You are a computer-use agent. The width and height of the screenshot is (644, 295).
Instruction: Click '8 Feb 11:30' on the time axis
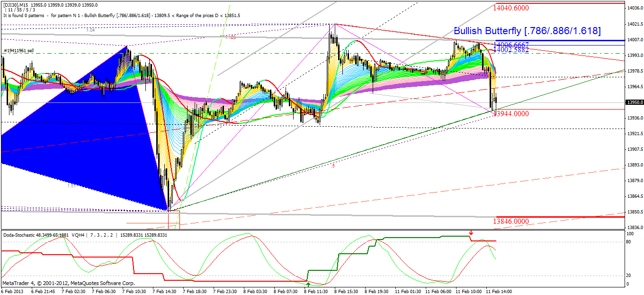click(316, 291)
